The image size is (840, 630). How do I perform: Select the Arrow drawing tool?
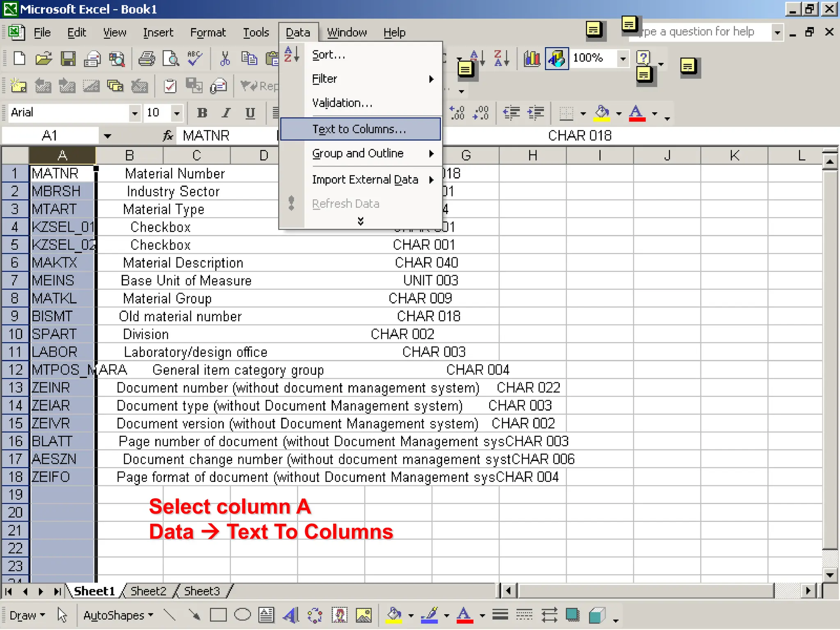click(x=194, y=615)
